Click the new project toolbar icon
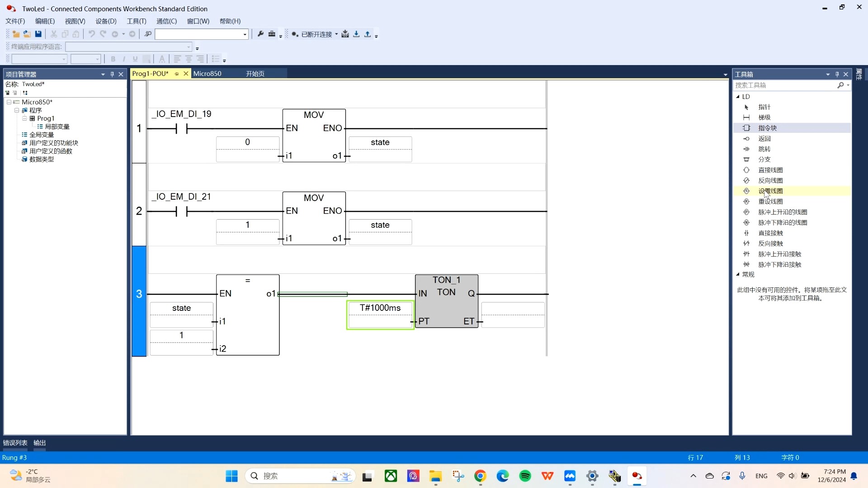 16,34
